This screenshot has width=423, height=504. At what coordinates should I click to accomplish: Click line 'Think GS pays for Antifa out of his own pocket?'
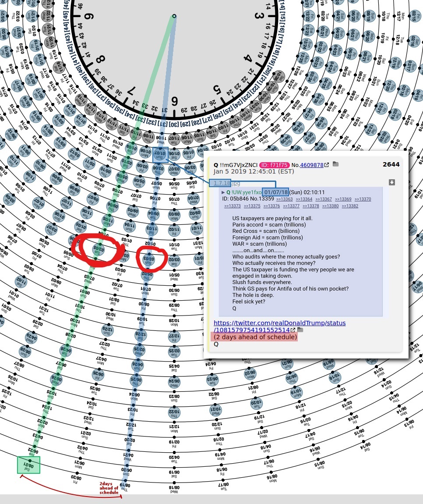pyautogui.click(x=290, y=289)
